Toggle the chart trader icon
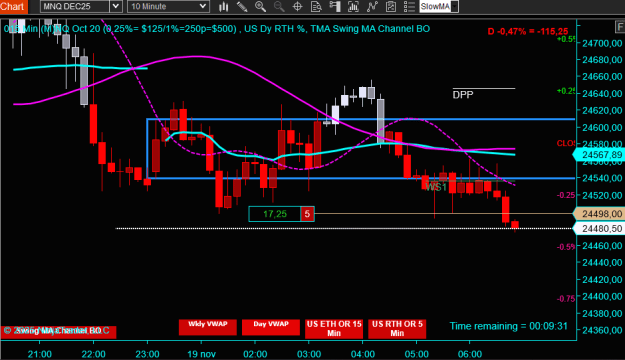The height and width of the screenshot is (360, 625). tap(335, 6)
